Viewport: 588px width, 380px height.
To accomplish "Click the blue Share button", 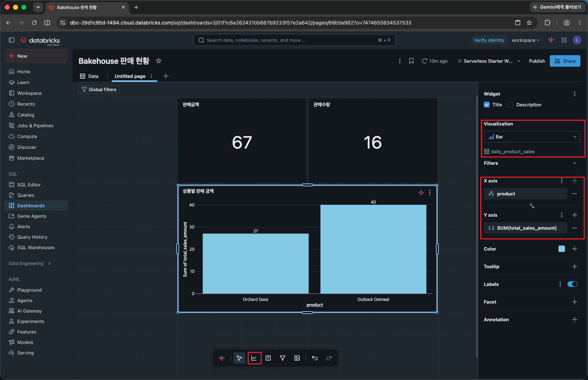I will [565, 61].
